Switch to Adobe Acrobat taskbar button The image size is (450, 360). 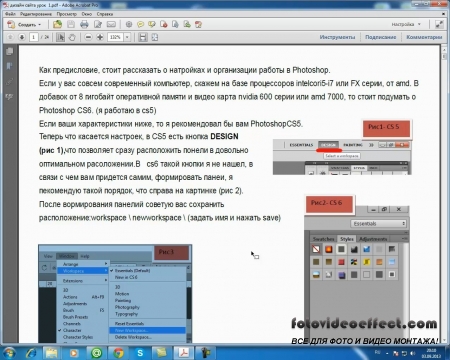click(184, 353)
